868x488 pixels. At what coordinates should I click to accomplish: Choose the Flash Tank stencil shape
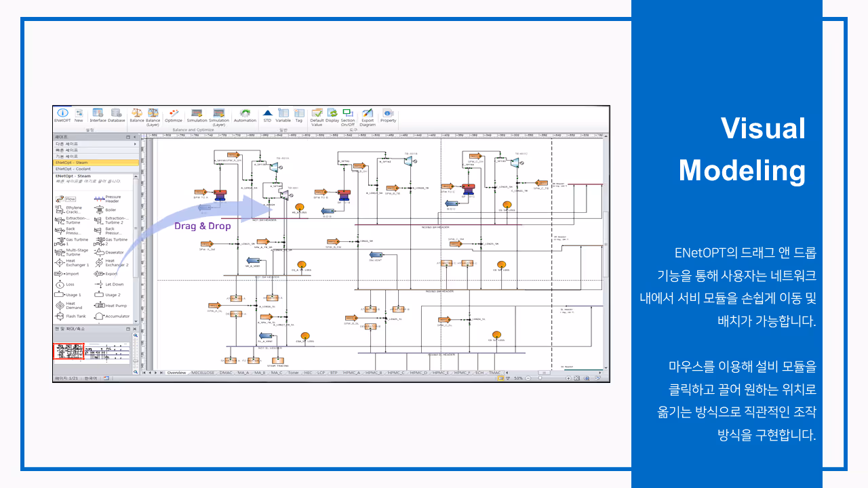click(x=71, y=317)
